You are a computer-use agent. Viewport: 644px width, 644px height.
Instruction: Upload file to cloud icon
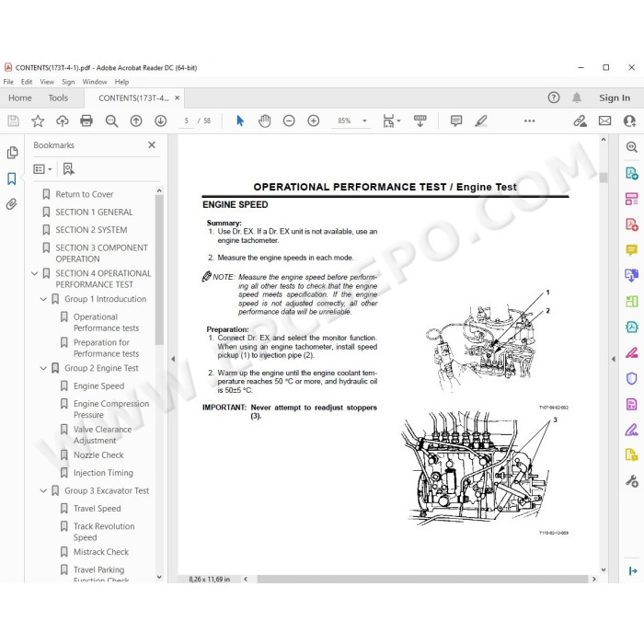tap(62, 121)
